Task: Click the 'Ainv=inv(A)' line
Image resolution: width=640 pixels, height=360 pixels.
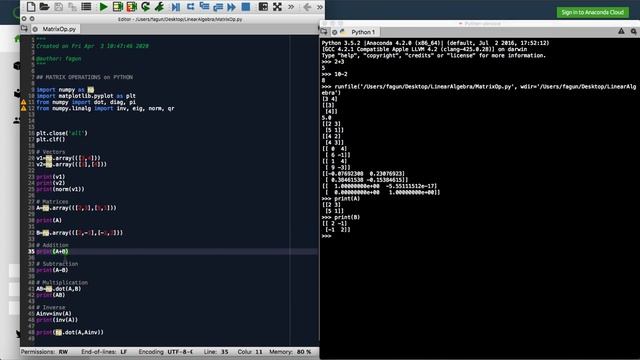Action: point(54,313)
